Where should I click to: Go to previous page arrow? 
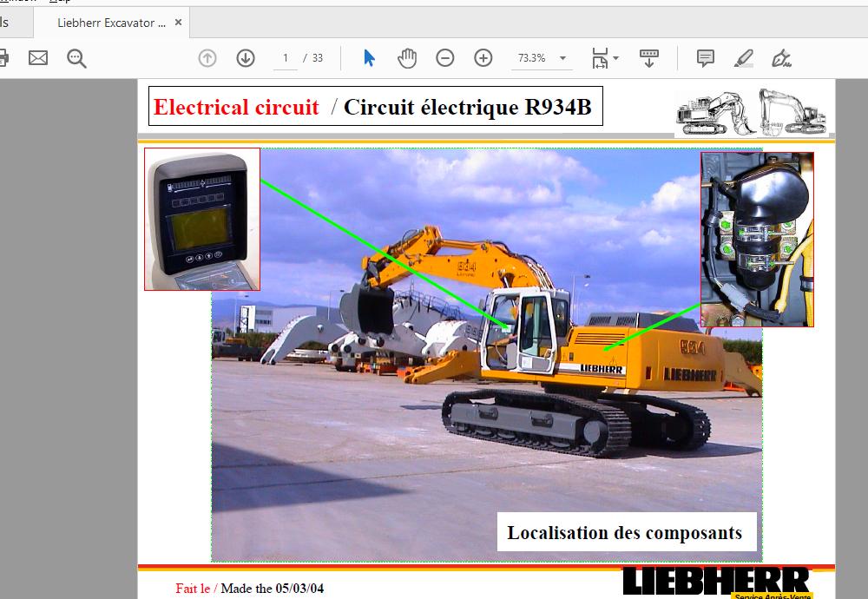coord(207,57)
